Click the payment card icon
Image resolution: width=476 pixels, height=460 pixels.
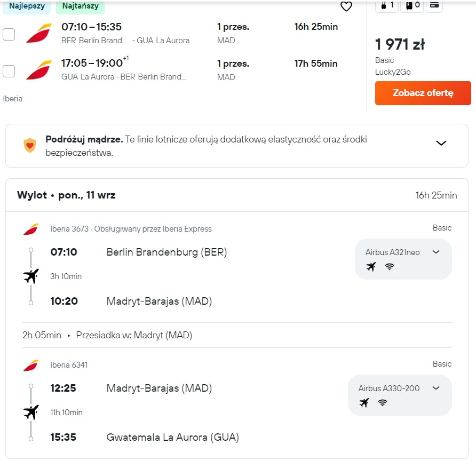pyautogui.click(x=434, y=5)
